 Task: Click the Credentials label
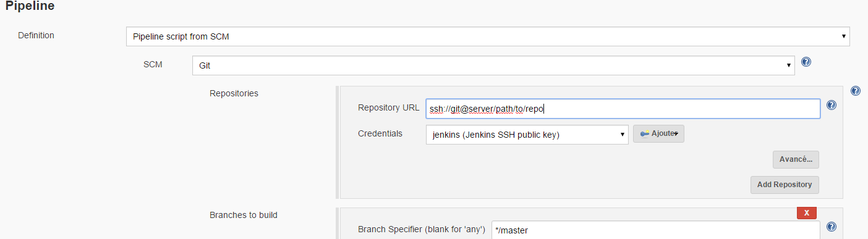[380, 133]
